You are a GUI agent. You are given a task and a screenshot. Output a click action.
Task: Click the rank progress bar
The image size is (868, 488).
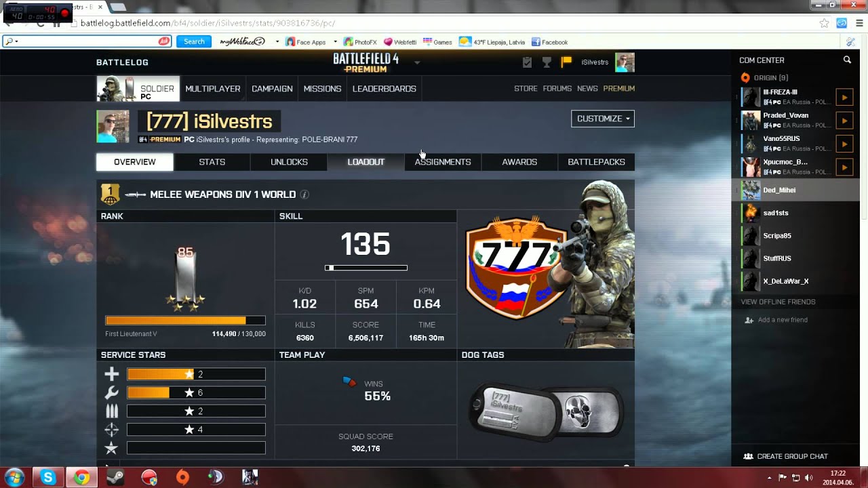click(185, 321)
